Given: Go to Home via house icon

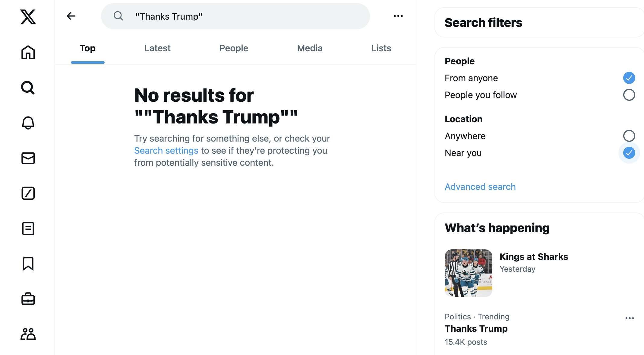Looking at the screenshot, I should [28, 52].
